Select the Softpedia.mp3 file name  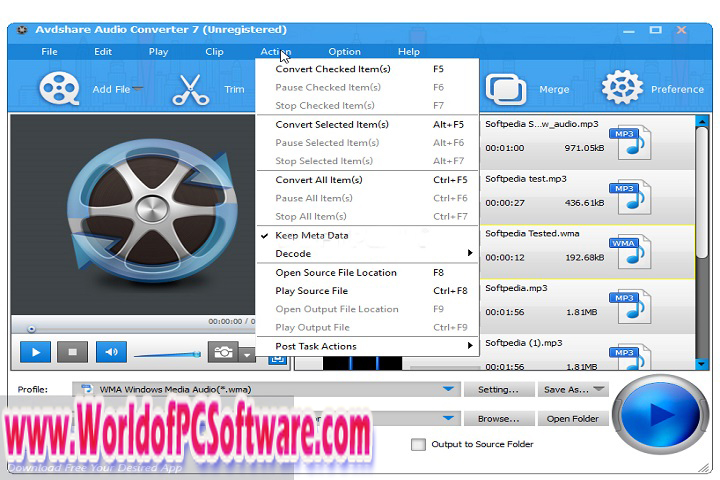click(x=516, y=288)
